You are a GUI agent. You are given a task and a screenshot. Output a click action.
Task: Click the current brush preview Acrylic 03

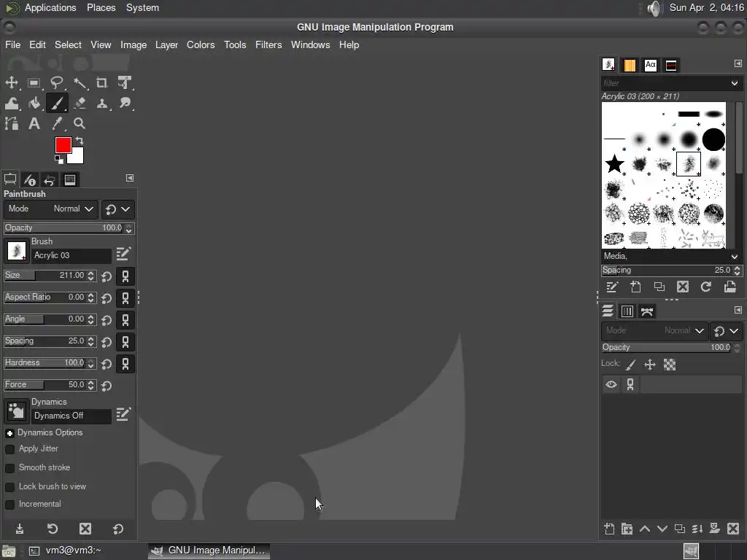point(16,251)
